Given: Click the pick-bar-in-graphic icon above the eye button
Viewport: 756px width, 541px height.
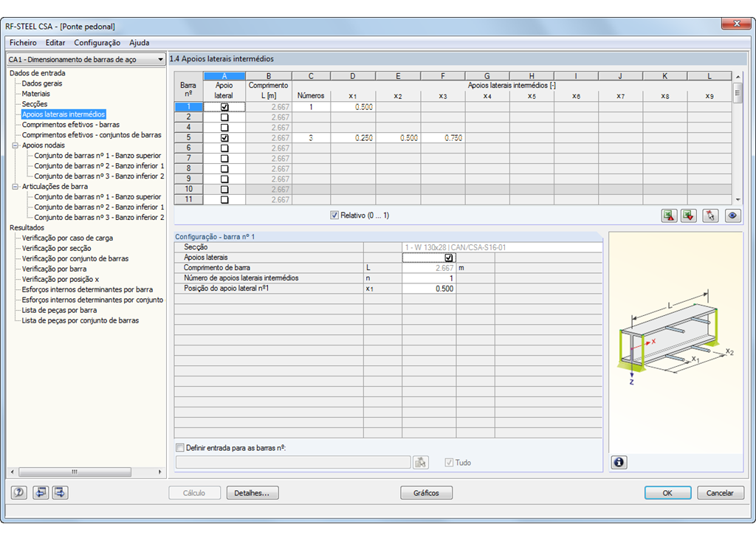Looking at the screenshot, I should click(x=710, y=216).
